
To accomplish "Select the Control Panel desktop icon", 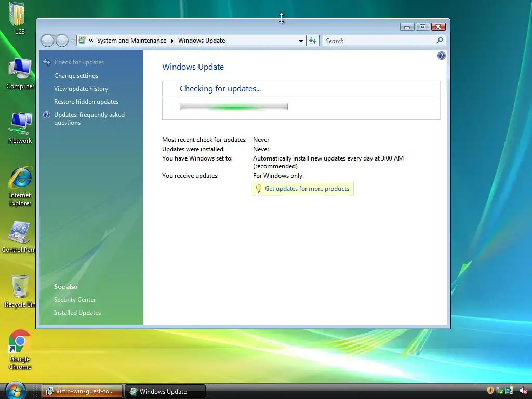I will point(19,237).
